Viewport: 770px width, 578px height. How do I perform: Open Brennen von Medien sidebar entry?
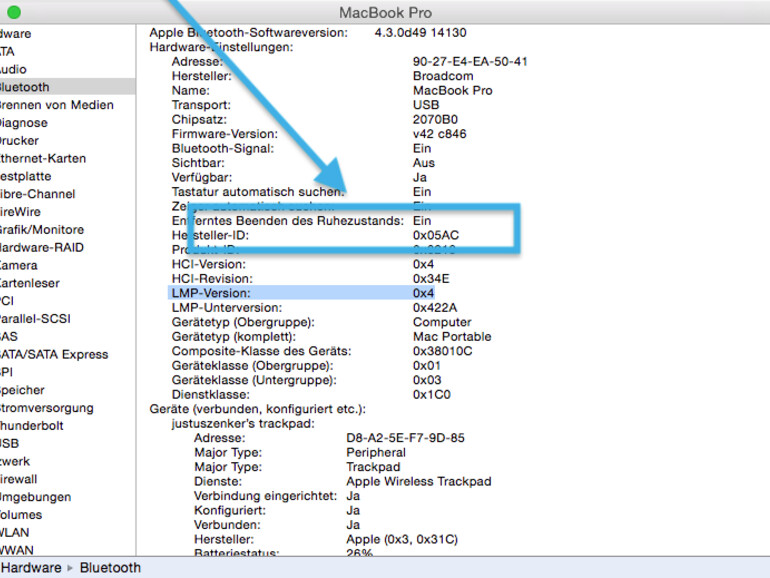point(56,105)
